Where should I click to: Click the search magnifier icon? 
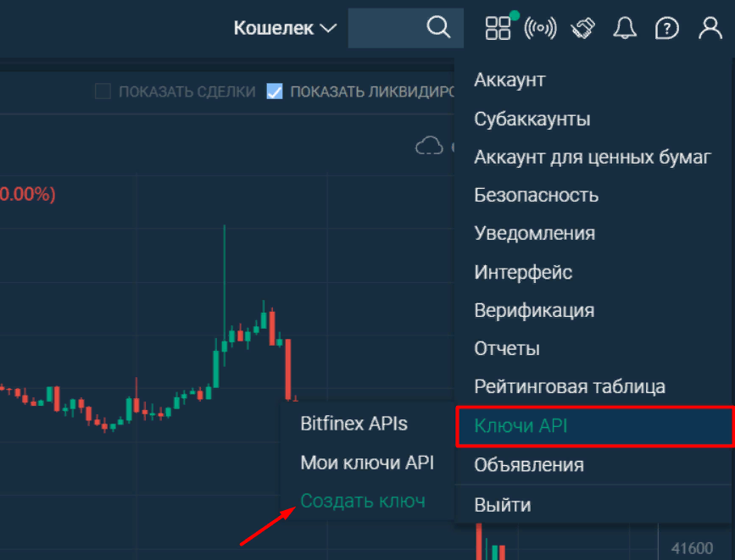tap(438, 28)
